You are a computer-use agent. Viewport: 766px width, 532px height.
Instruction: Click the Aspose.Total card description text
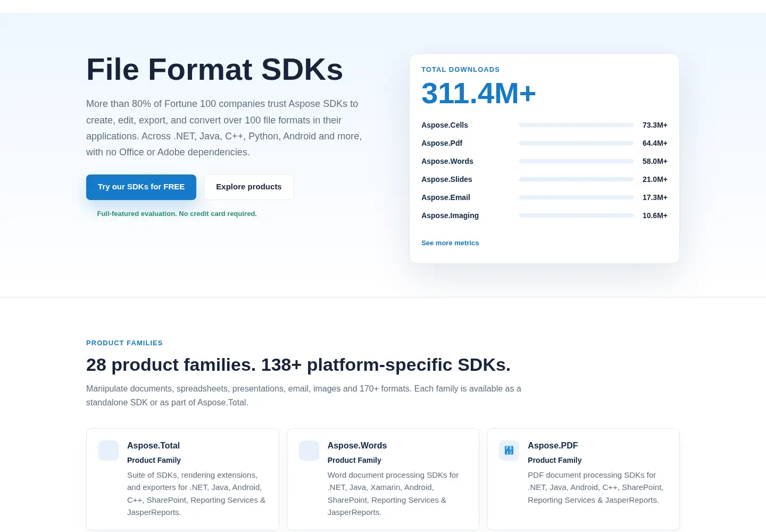coord(196,494)
